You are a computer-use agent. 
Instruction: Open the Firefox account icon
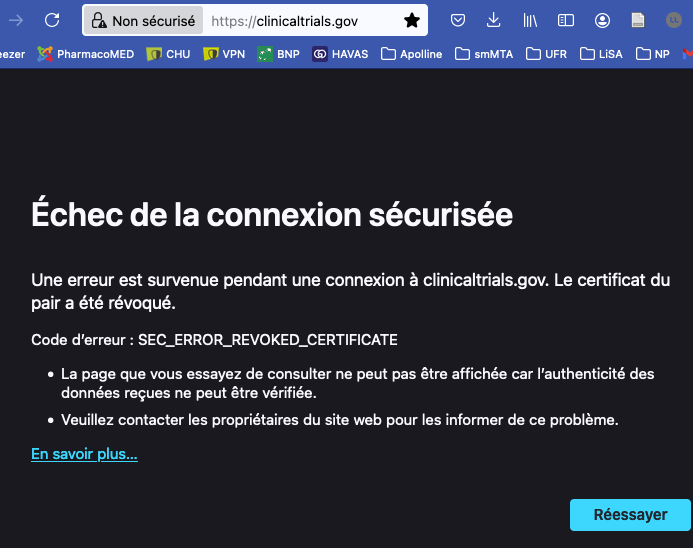602,20
